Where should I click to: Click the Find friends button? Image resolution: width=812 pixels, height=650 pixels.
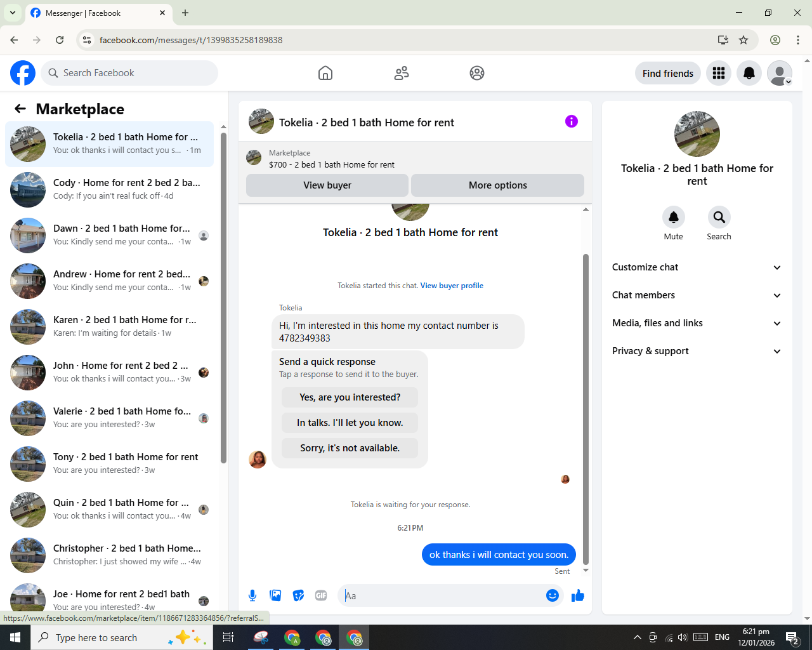668,74
